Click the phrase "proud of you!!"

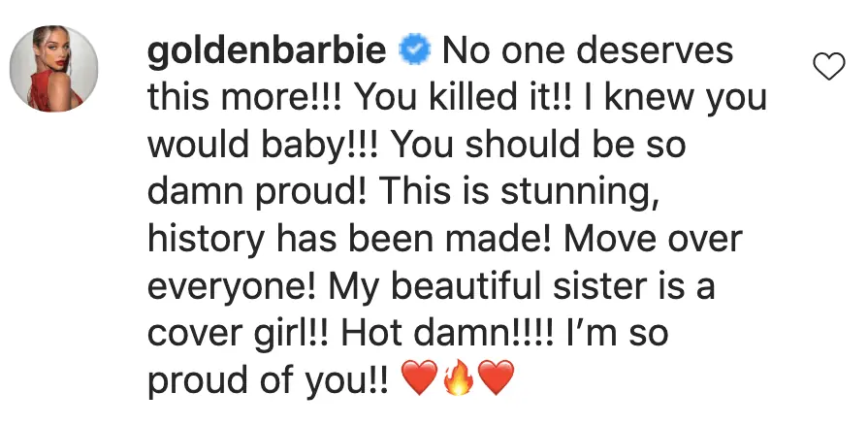click(269, 381)
